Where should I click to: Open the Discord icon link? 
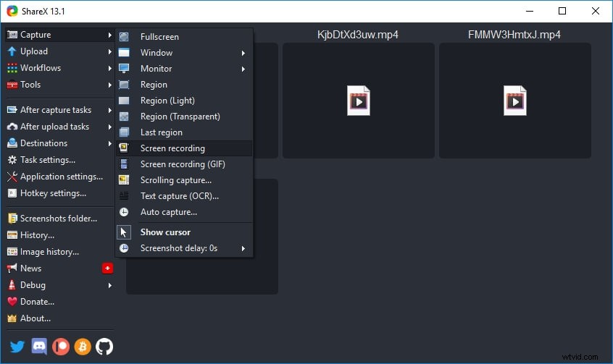tap(39, 346)
